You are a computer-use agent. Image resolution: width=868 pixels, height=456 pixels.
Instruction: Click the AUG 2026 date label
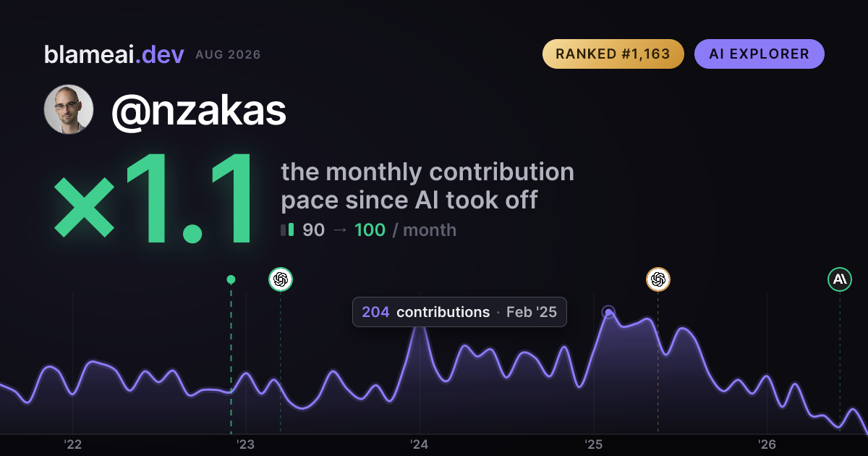pos(228,55)
